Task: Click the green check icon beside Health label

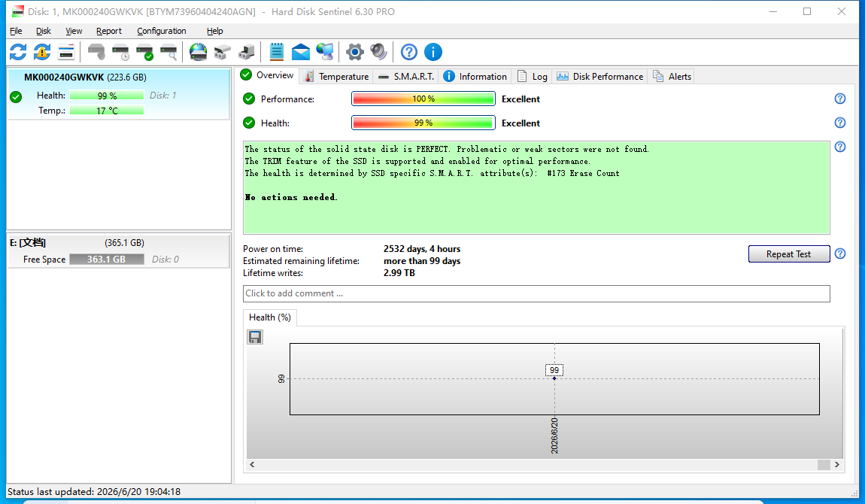Action: tap(249, 123)
